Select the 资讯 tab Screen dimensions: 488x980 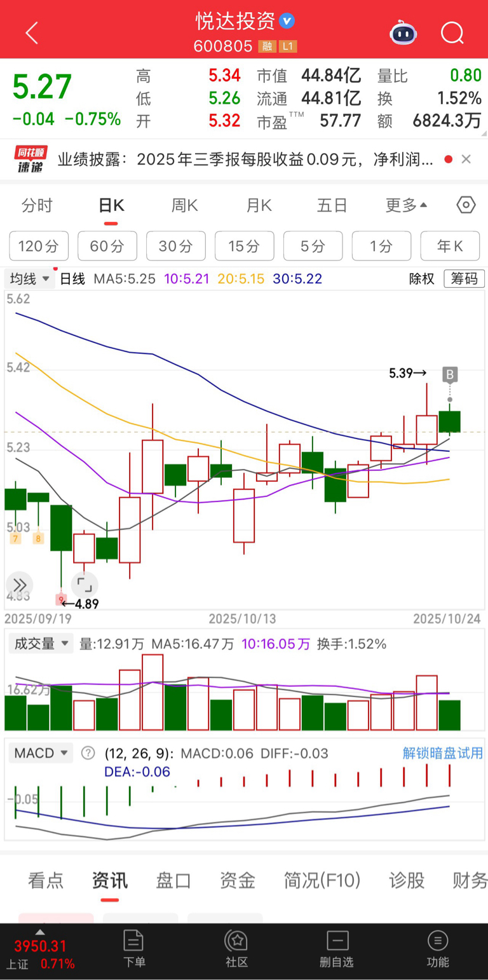[x=110, y=880]
